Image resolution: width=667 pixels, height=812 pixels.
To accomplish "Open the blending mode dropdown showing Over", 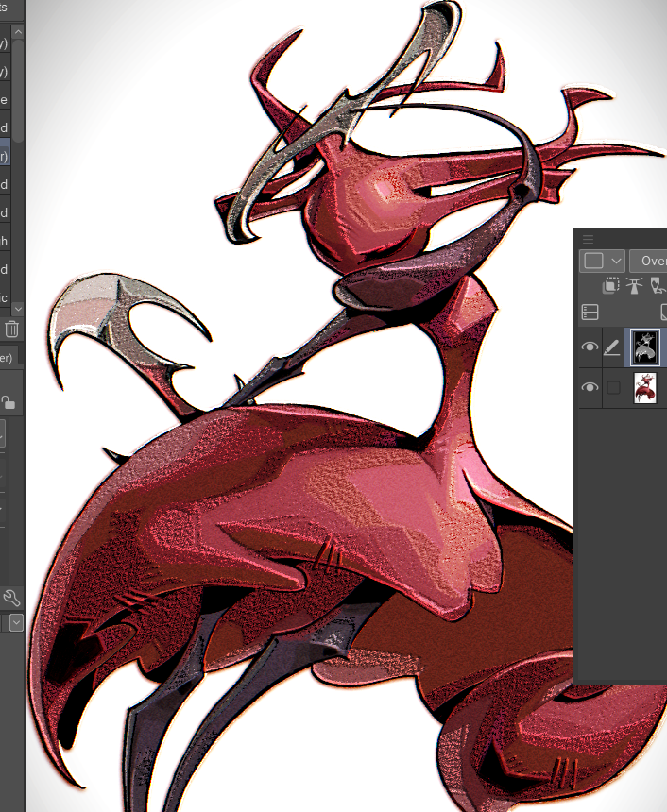I will (x=648, y=261).
